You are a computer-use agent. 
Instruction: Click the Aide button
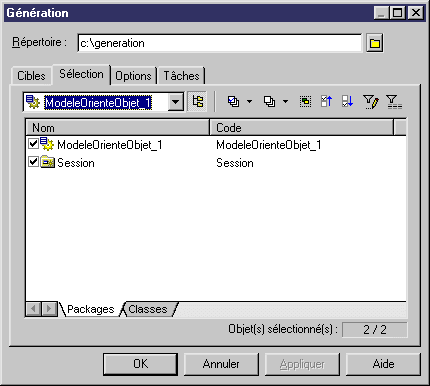pyautogui.click(x=383, y=364)
